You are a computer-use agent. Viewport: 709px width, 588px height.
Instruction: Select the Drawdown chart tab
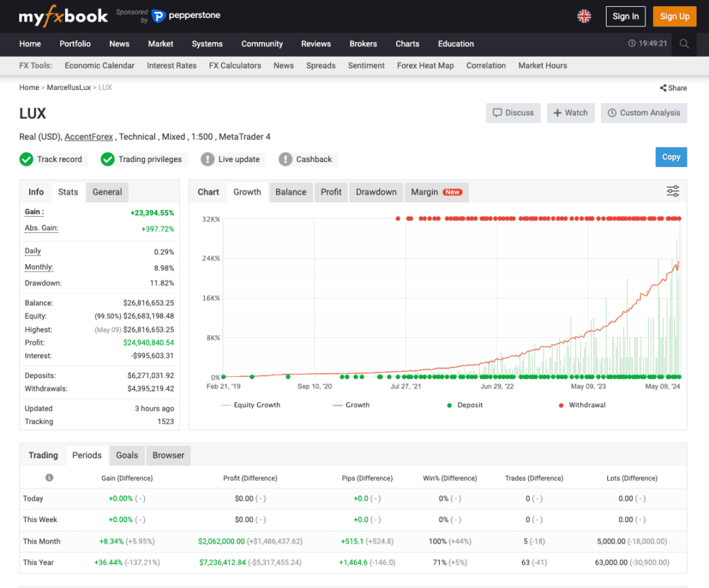[x=376, y=192]
